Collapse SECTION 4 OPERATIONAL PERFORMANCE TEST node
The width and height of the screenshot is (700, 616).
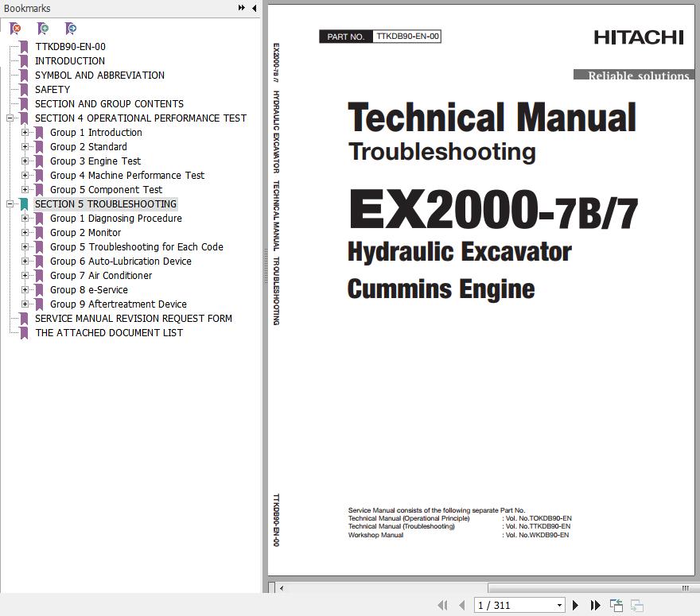(x=10, y=118)
